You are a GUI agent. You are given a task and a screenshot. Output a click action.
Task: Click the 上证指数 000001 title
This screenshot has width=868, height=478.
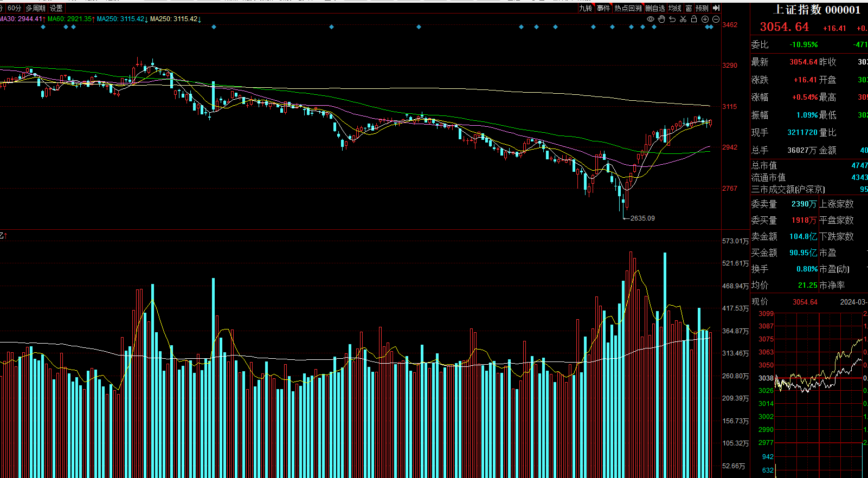pyautogui.click(x=816, y=9)
